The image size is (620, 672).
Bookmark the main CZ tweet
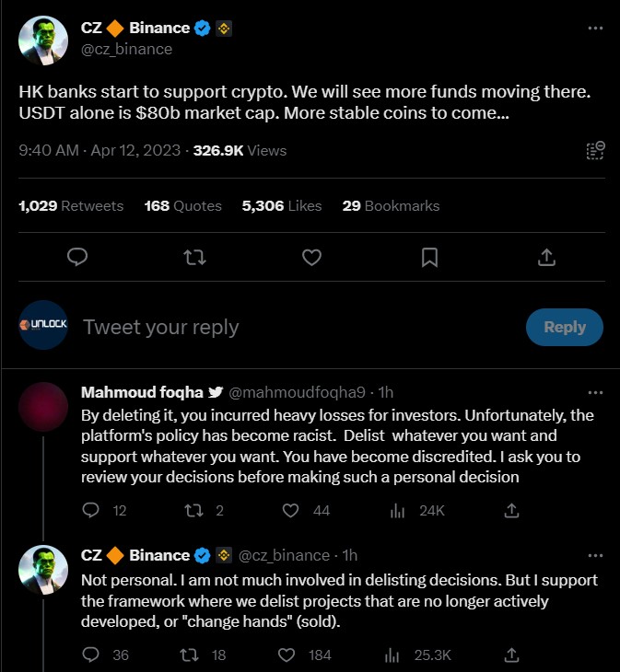click(x=429, y=257)
